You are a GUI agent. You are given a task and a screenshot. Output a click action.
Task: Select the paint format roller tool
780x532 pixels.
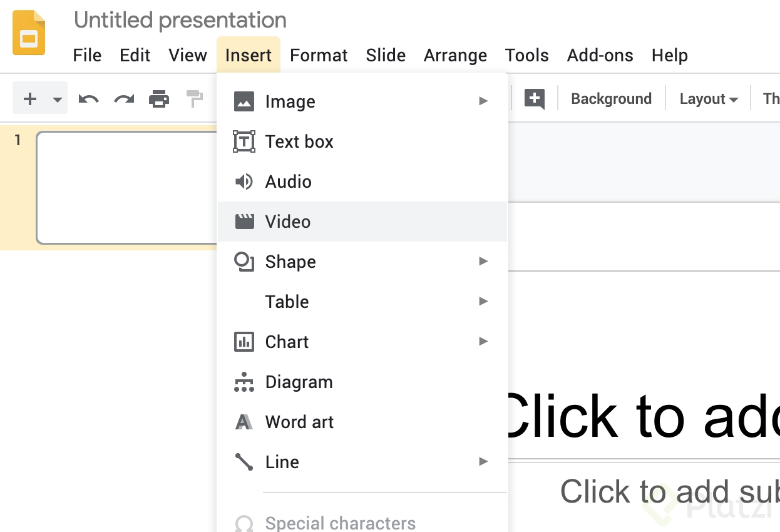point(195,99)
